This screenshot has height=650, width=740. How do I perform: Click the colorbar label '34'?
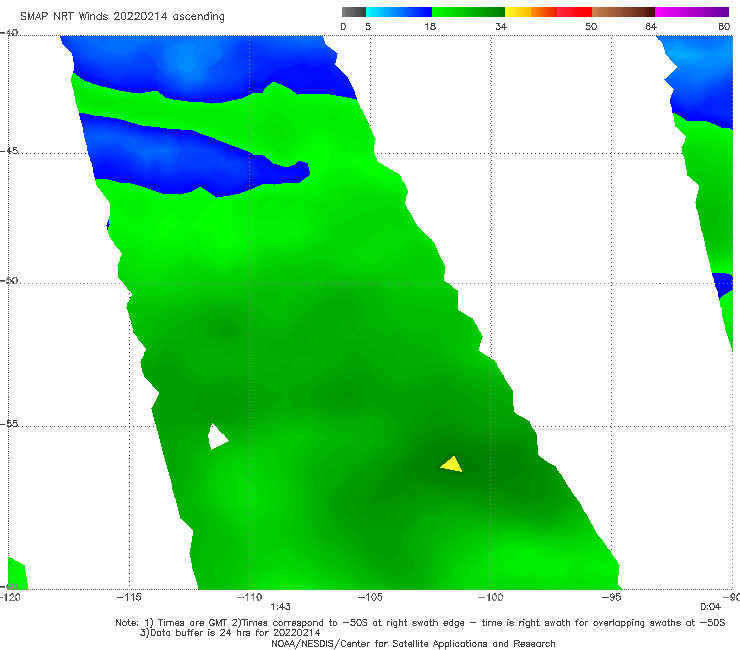pos(501,27)
